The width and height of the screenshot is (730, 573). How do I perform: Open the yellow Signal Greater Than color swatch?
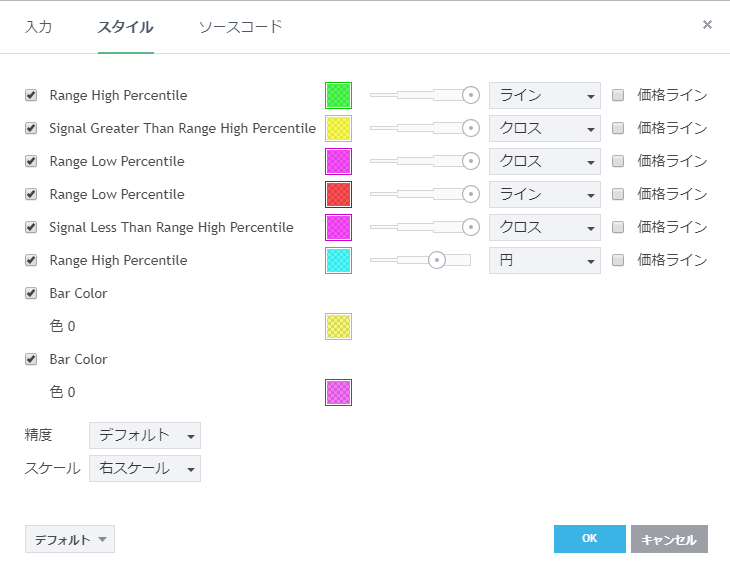[338, 129]
